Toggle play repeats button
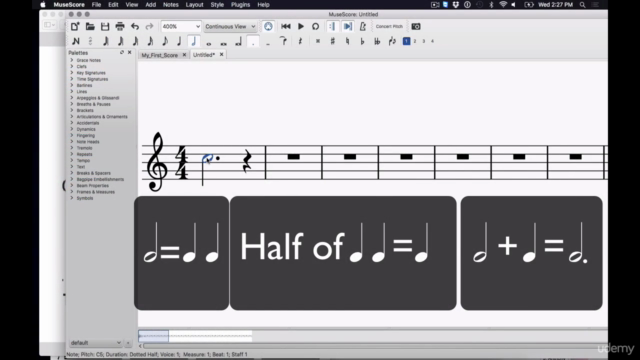Viewport: 640px width, 360px height. (x=332, y=27)
